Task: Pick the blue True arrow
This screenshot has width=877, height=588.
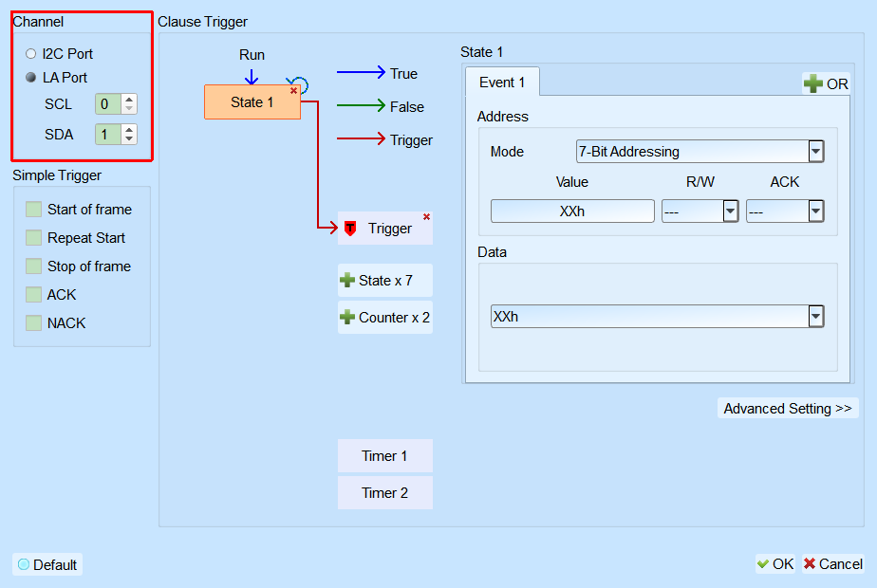Action: (x=362, y=73)
